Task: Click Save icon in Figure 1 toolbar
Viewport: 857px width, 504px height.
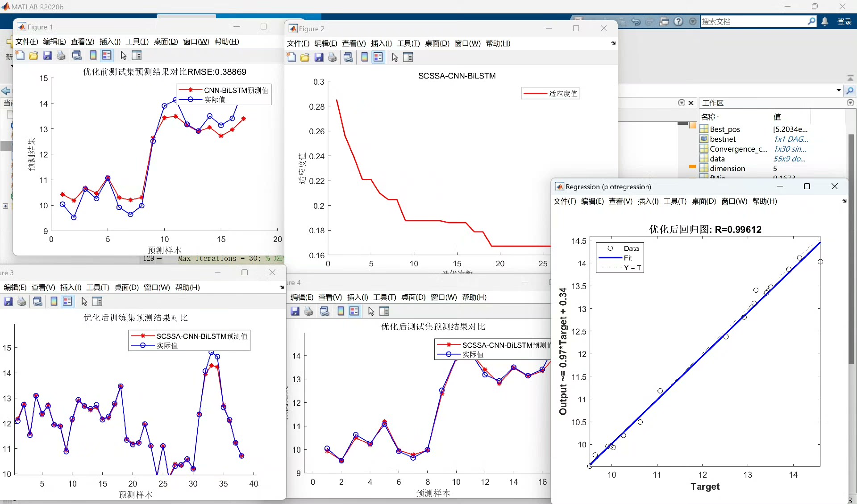Action: pos(47,55)
